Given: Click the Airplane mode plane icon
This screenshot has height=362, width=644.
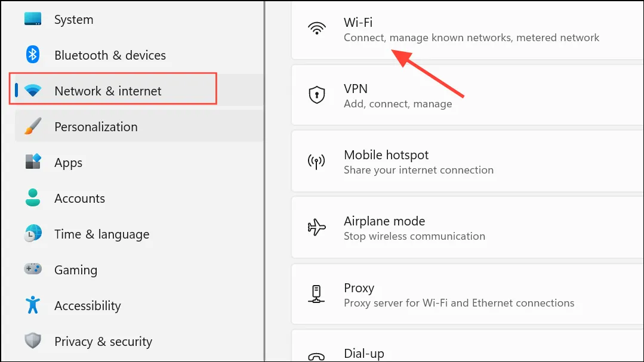Looking at the screenshot, I should coord(317,227).
